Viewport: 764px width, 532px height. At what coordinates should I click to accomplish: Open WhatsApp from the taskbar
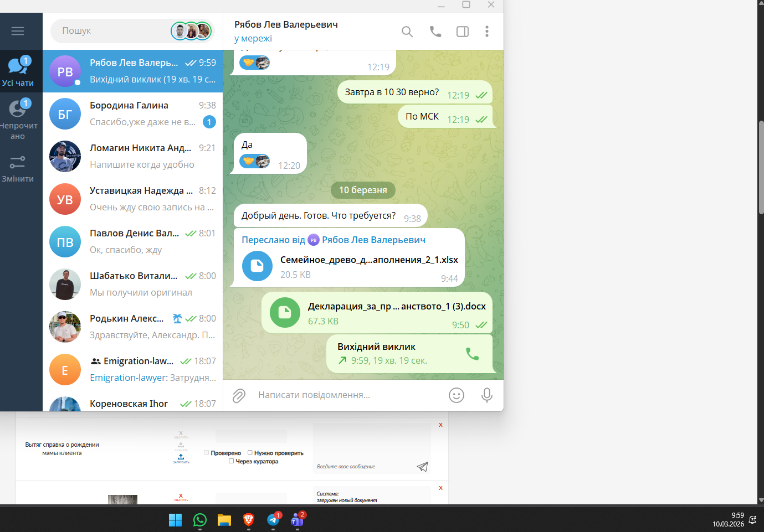[200, 520]
